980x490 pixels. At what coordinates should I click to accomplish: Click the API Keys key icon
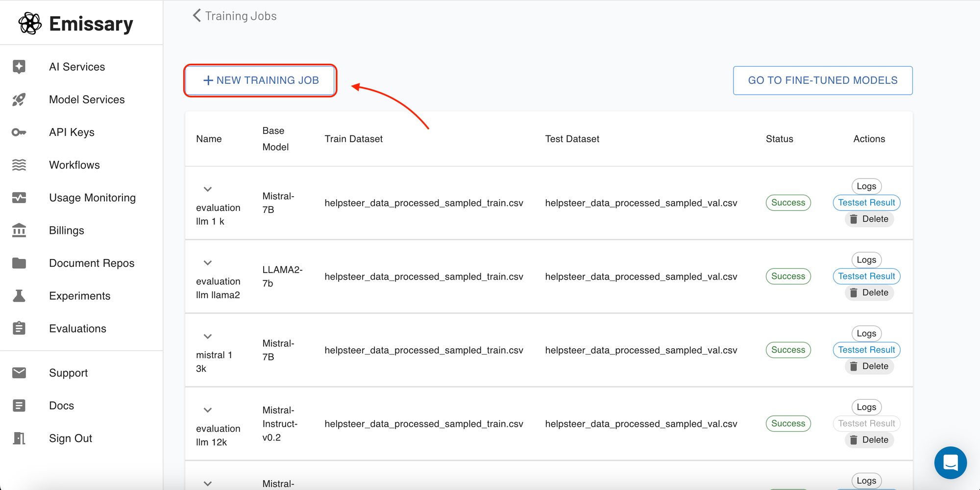point(19,132)
